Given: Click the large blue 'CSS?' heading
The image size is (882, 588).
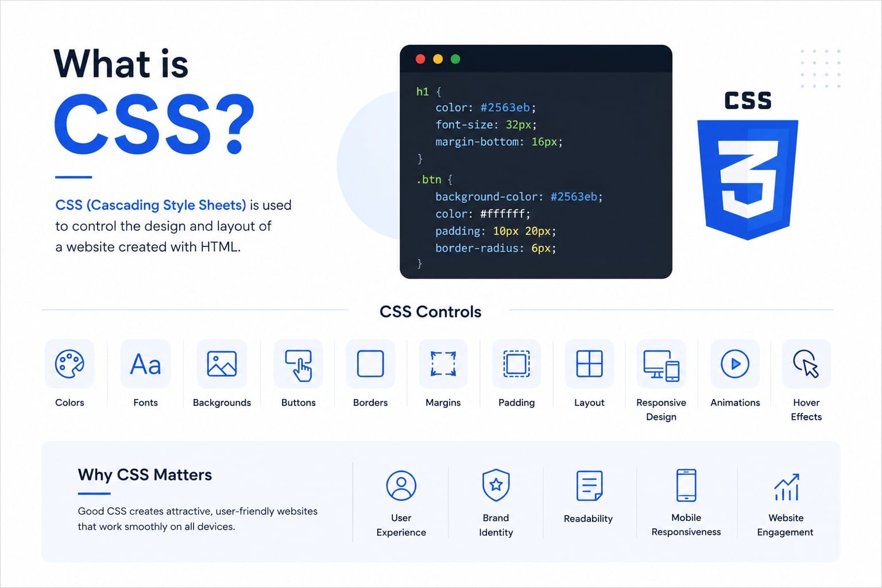Looking at the screenshot, I should pyautogui.click(x=154, y=125).
